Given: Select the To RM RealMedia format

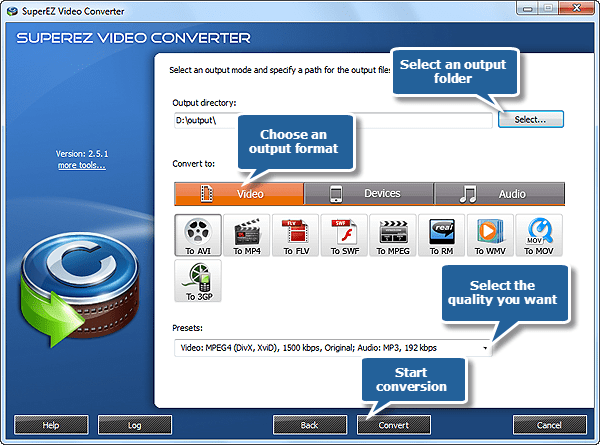Looking at the screenshot, I should (x=442, y=235).
